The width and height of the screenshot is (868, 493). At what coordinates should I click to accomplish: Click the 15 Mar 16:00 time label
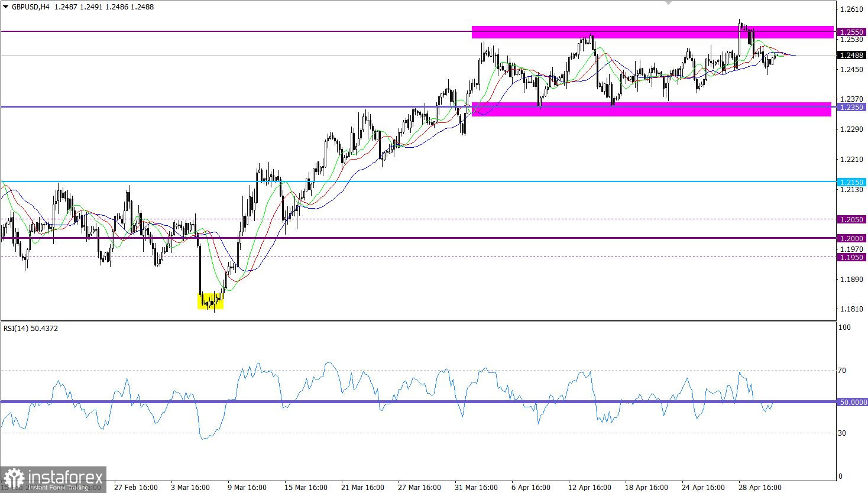[x=305, y=488]
